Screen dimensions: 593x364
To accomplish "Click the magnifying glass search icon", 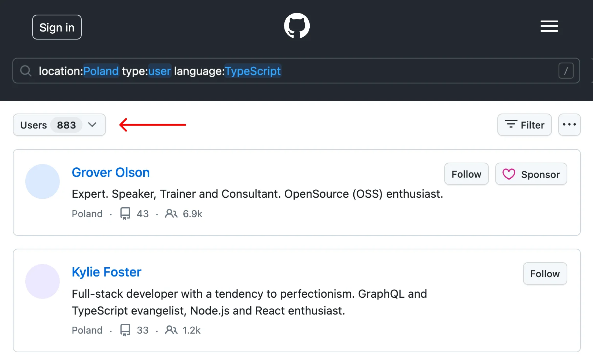I will point(26,71).
